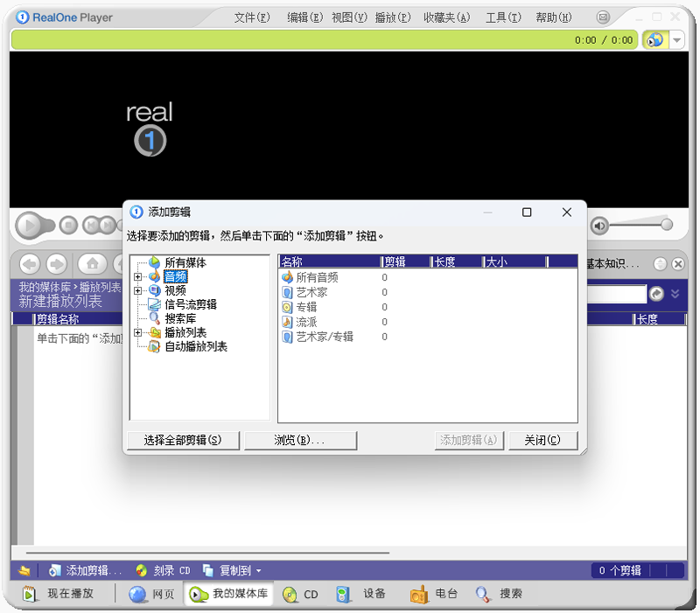Maximize the 添加剪辑 dialog
700x613 pixels.
coord(527,212)
